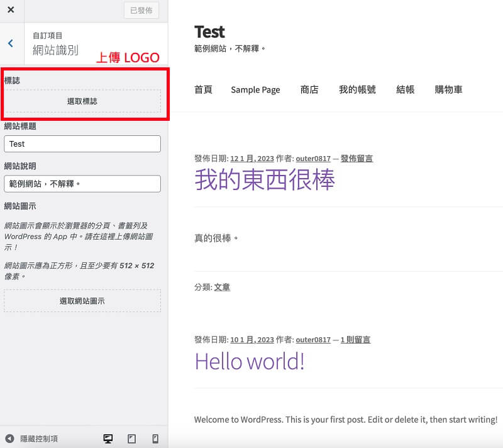Click the 已發佈 publish button

click(141, 11)
